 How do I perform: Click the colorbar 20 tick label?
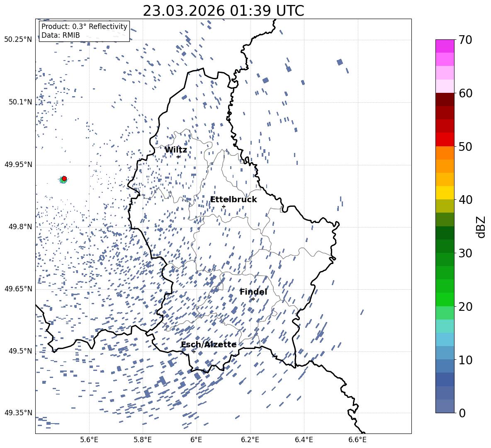coord(466,307)
